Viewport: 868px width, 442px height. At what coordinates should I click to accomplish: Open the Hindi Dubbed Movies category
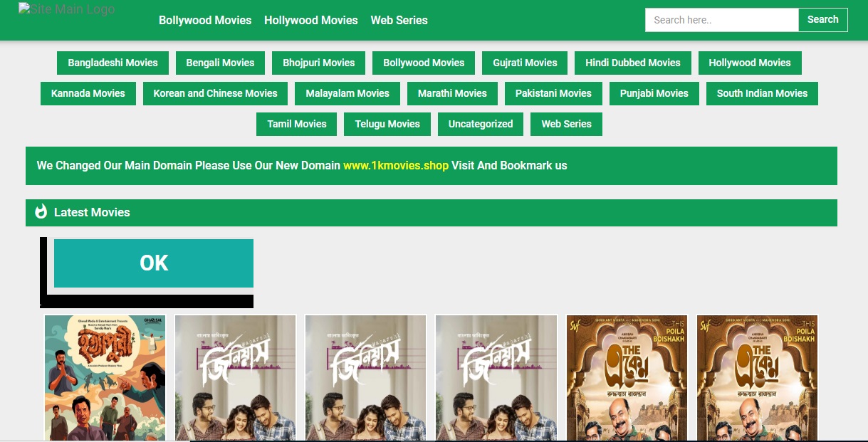click(x=632, y=63)
